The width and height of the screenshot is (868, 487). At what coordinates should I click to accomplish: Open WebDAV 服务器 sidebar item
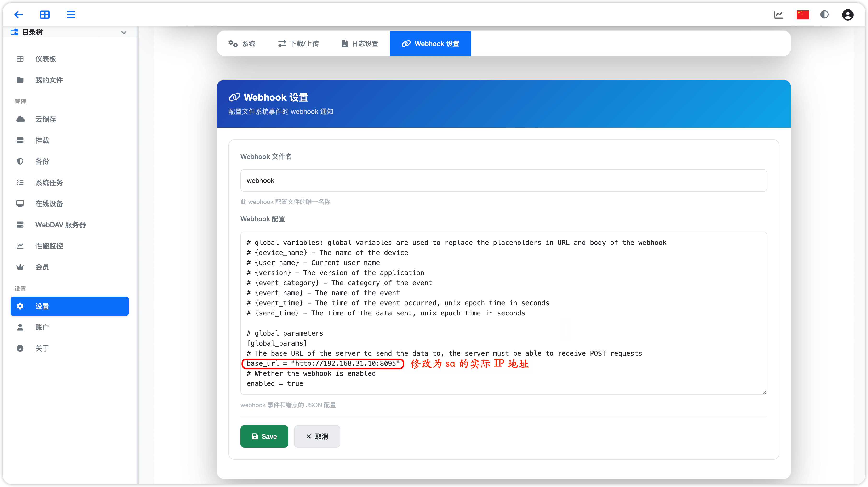coord(60,225)
